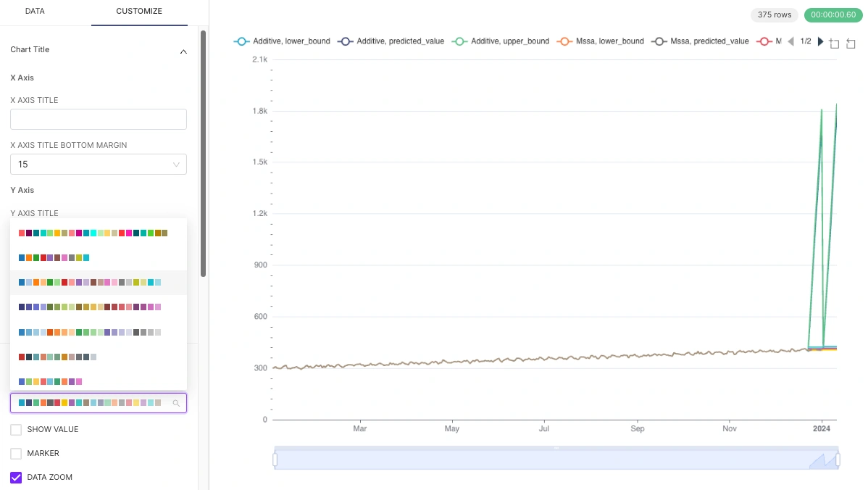Pick the palette starting with dark indigo shades
Screen dimensions: 868x490
[x=99, y=307]
